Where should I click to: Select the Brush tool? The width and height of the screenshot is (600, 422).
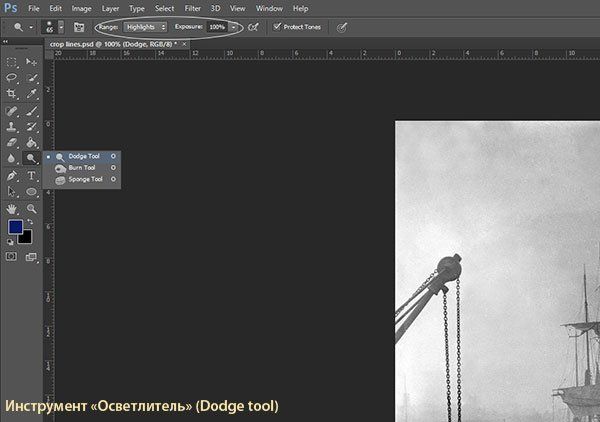pyautogui.click(x=31, y=111)
